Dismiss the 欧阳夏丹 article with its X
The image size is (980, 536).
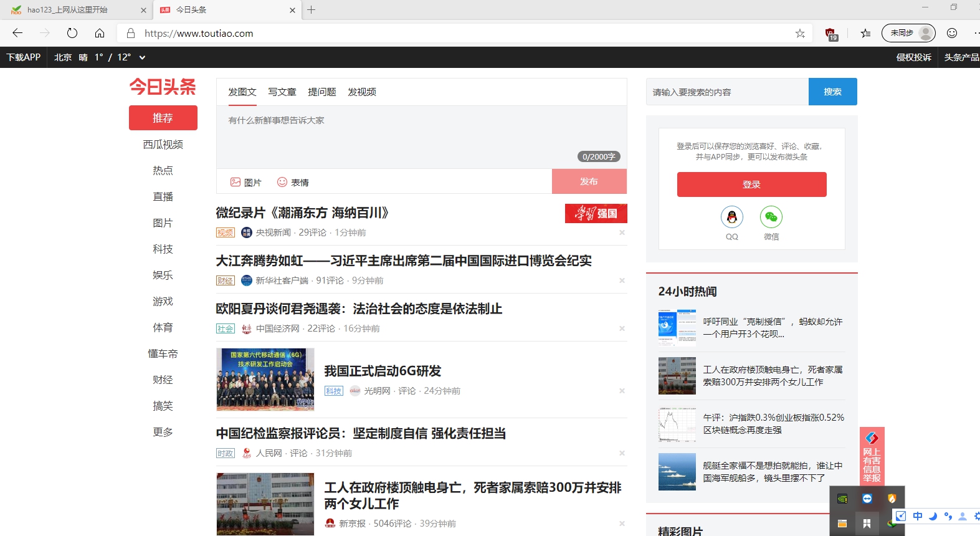click(622, 328)
